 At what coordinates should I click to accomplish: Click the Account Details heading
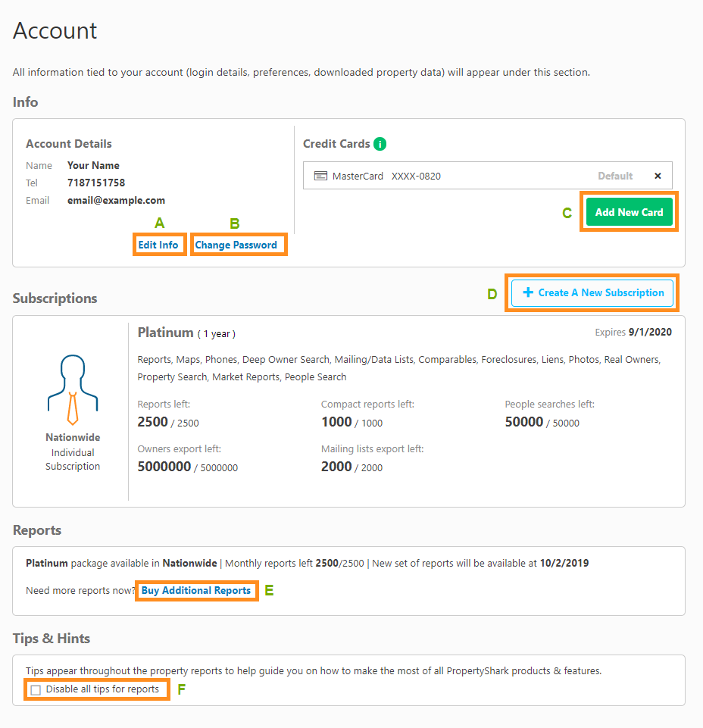coord(69,144)
